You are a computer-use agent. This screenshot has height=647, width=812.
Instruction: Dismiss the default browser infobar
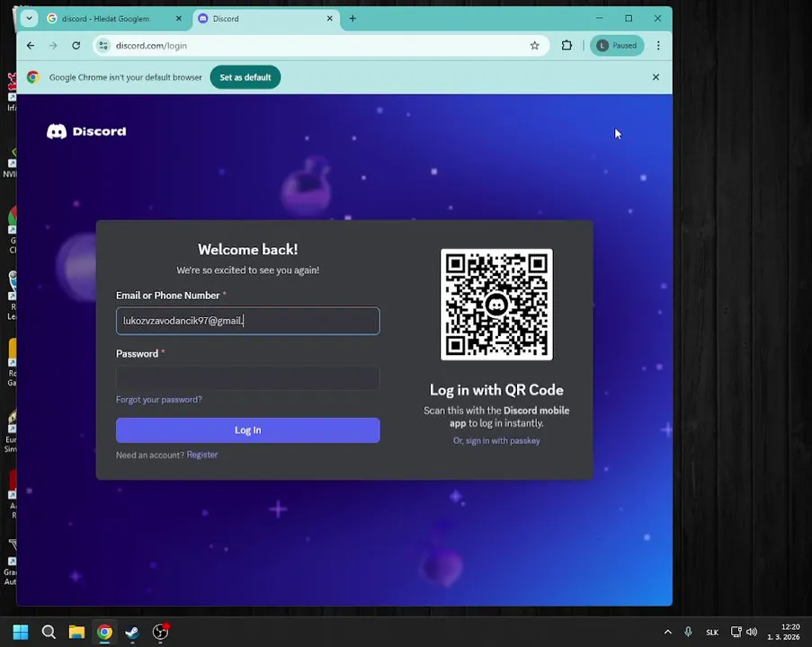pos(656,77)
